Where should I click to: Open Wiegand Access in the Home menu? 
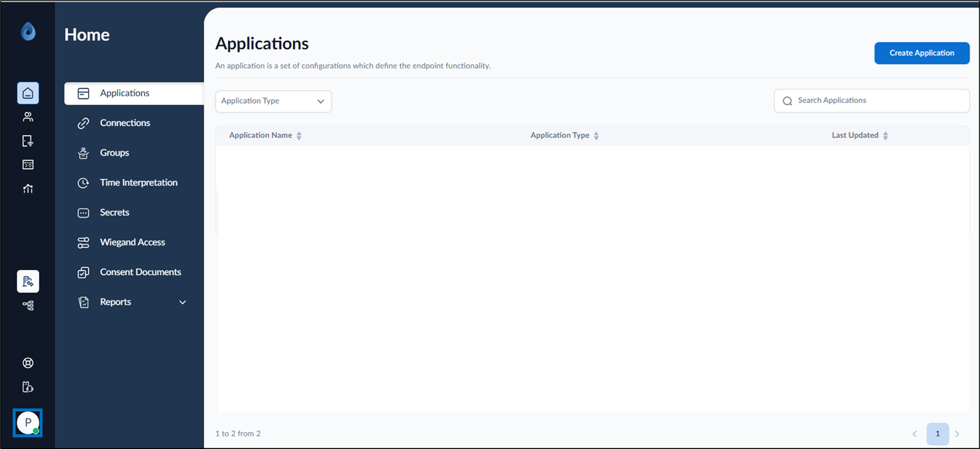point(134,243)
